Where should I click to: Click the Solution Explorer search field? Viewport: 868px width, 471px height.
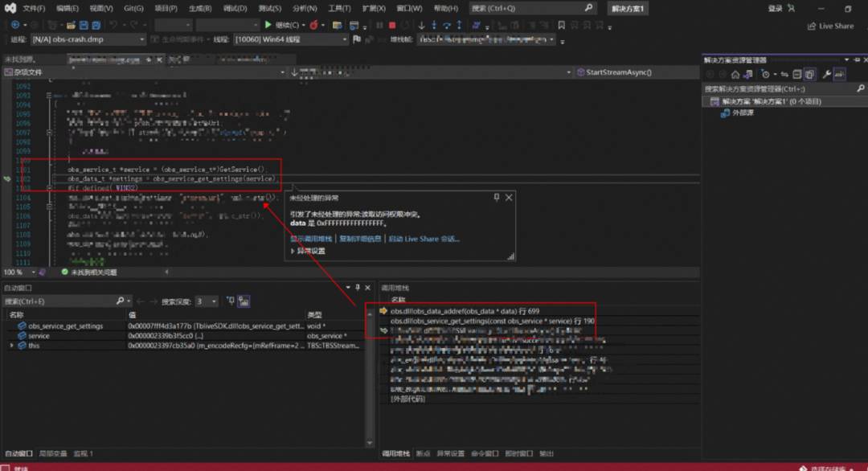784,88
